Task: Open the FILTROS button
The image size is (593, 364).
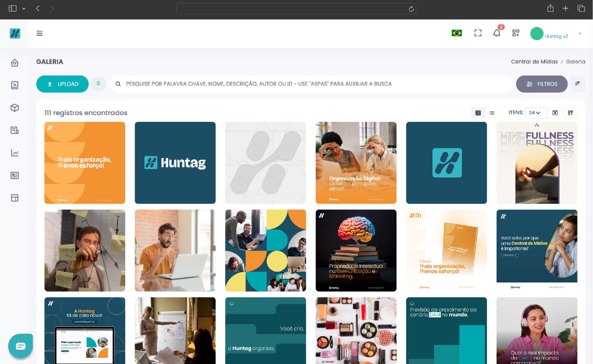Action: (541, 84)
